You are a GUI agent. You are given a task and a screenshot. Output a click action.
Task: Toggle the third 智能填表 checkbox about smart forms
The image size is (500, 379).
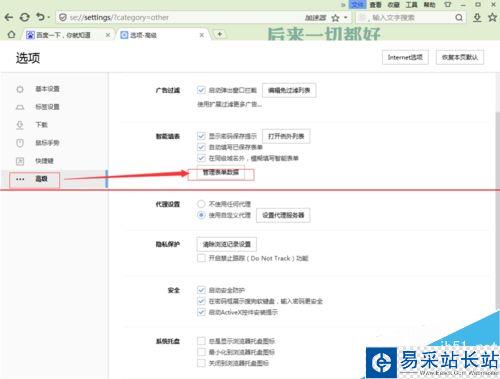point(201,158)
